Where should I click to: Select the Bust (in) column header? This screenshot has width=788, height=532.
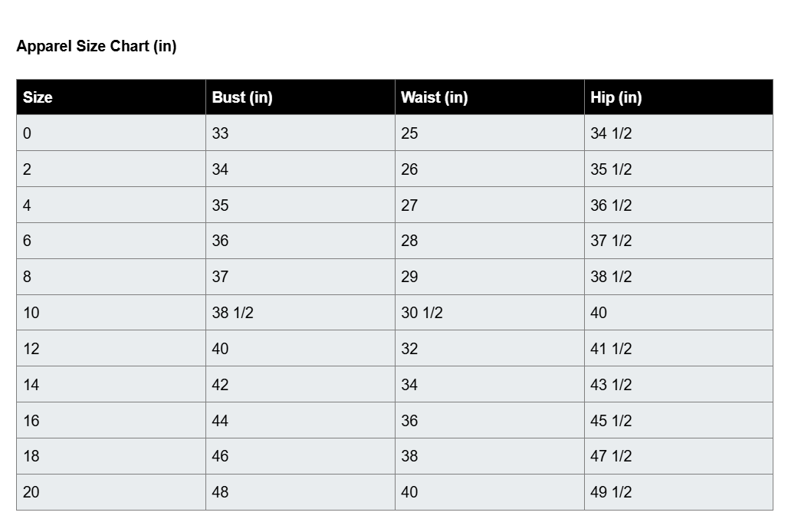coord(242,97)
